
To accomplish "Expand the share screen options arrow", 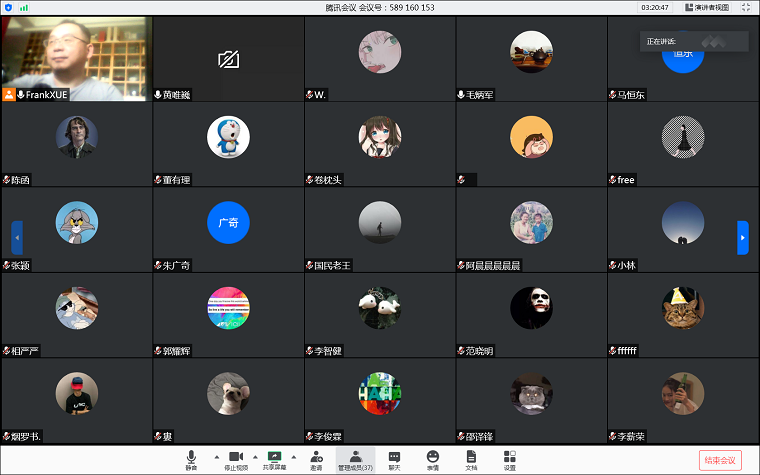I will click(294, 456).
